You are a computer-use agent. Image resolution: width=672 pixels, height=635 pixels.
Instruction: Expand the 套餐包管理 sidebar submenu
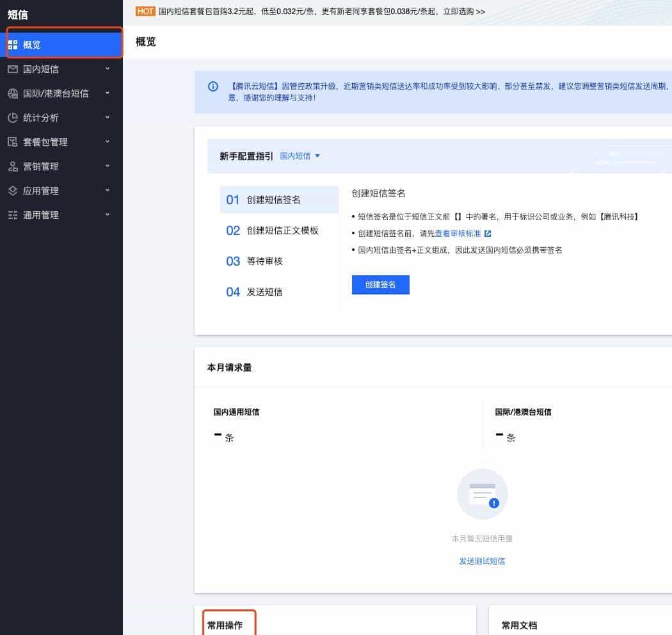(x=108, y=141)
